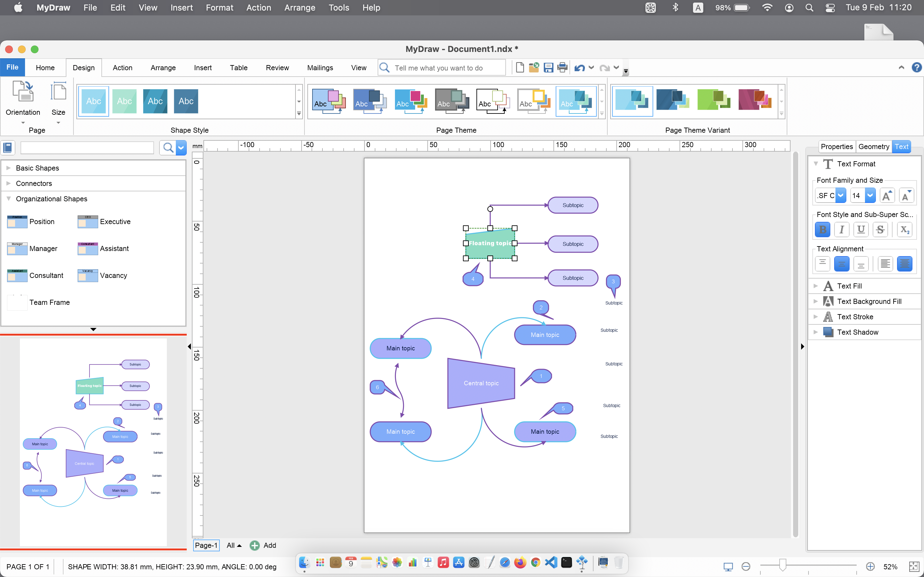Click the Add new page button
The image size is (924, 577).
pyautogui.click(x=263, y=545)
